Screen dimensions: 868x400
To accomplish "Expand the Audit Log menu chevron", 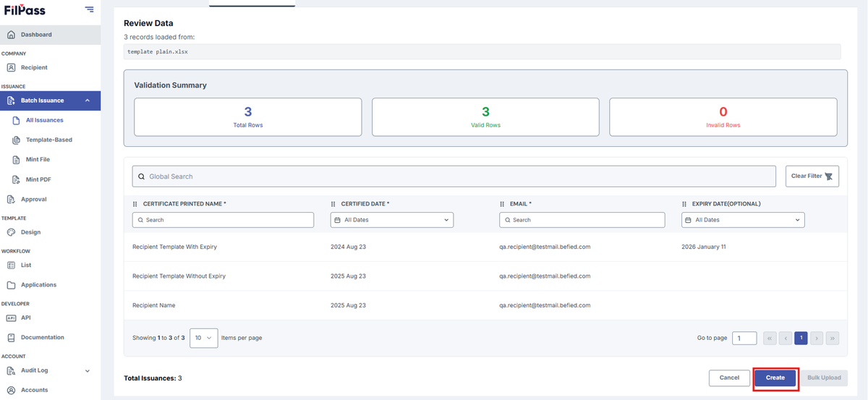I will coord(88,370).
